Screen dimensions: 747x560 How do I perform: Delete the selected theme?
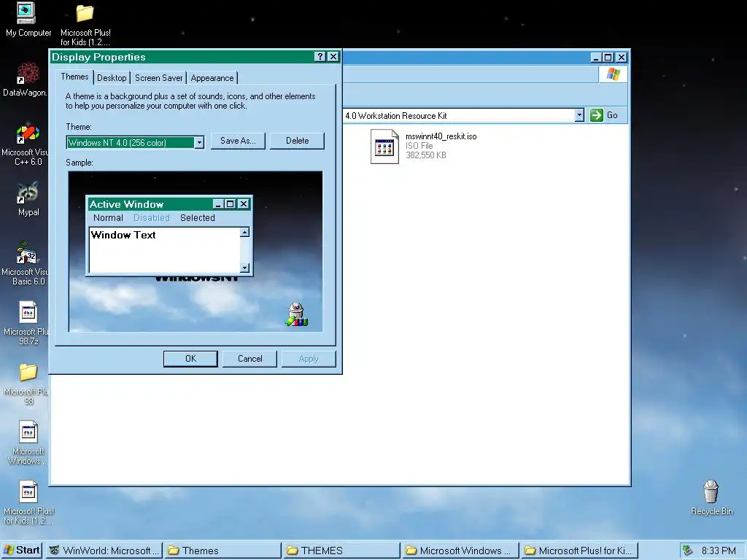[298, 141]
